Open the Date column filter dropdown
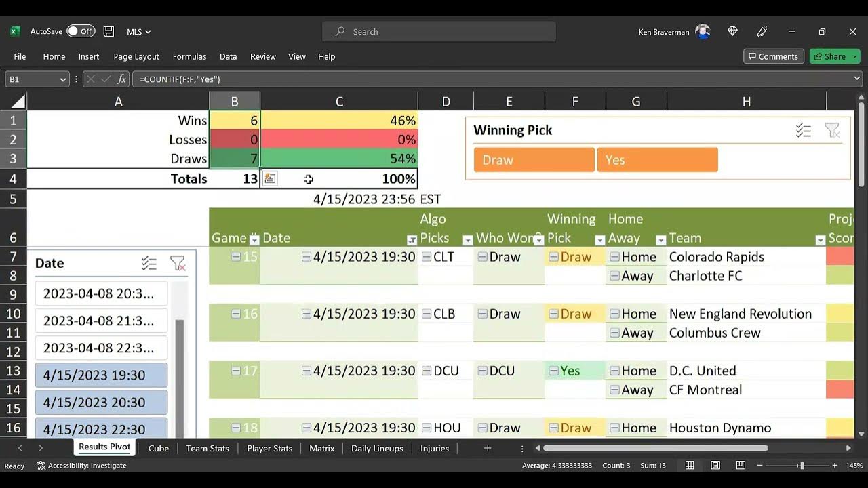Viewport: 868px width, 488px height. (x=412, y=239)
